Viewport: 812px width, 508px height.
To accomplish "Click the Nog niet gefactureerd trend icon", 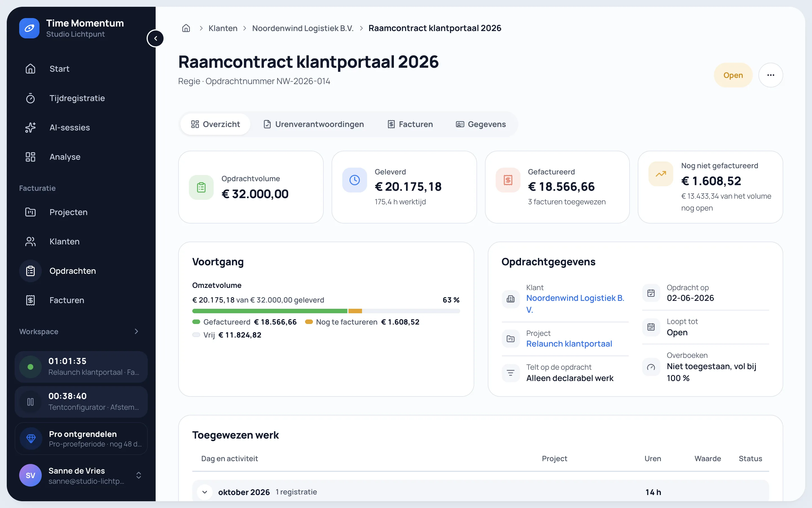I will [661, 174].
